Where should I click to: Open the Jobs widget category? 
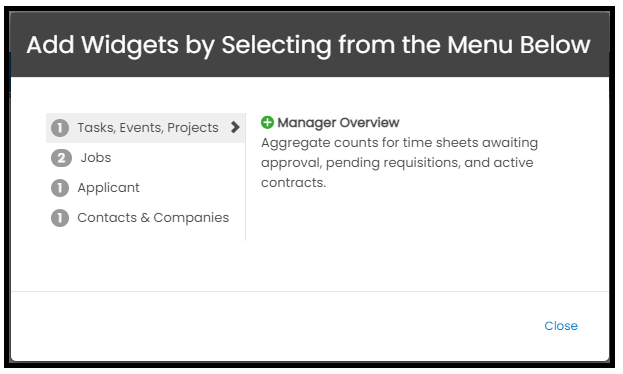pos(145,158)
